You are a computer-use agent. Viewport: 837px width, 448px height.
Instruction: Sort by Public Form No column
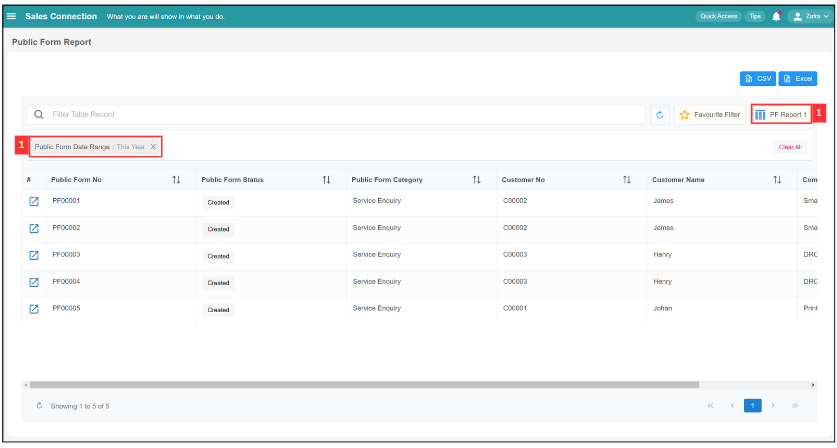pyautogui.click(x=176, y=180)
